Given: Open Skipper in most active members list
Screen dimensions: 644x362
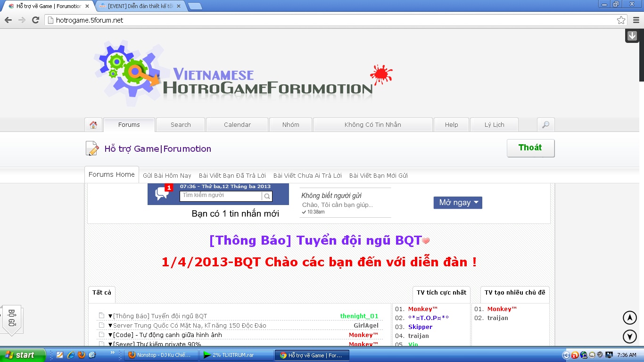Looking at the screenshot, I should pos(420,327).
